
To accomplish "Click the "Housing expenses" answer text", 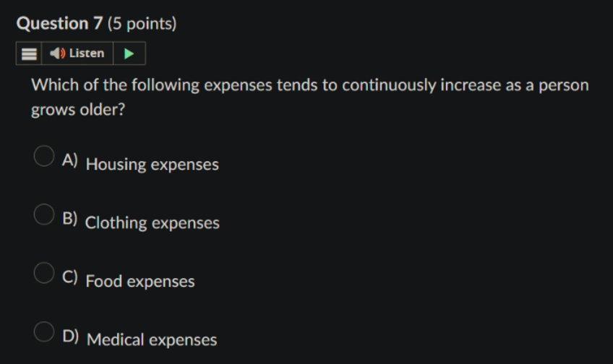I will click(152, 165).
